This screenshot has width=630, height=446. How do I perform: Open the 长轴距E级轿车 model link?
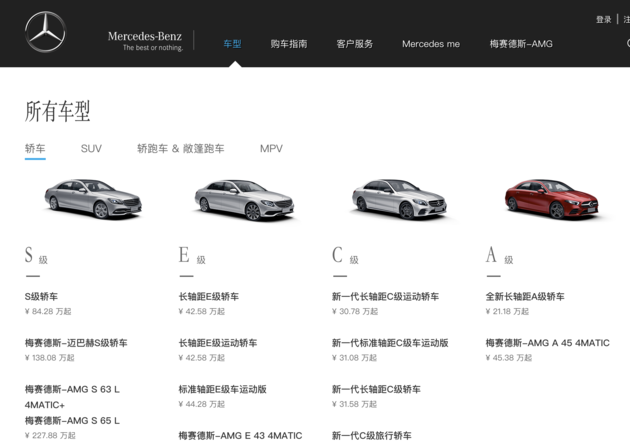click(209, 297)
